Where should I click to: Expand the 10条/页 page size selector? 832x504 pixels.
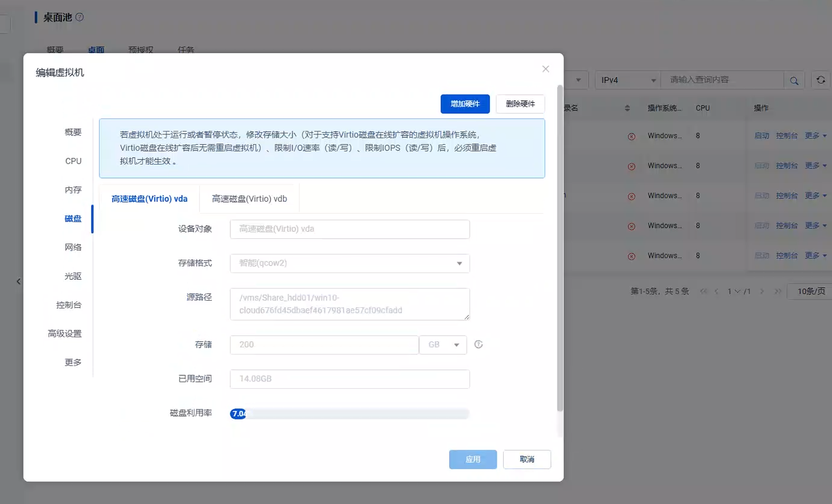click(x=811, y=291)
